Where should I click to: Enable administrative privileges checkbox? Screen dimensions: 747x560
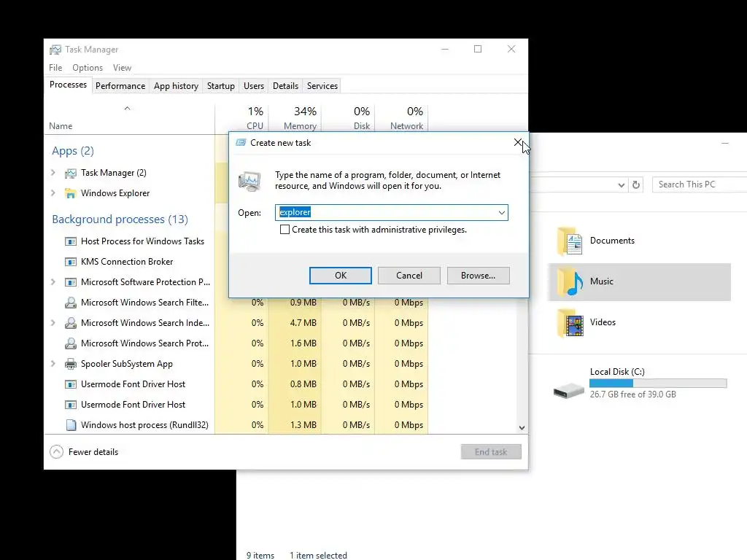285,230
